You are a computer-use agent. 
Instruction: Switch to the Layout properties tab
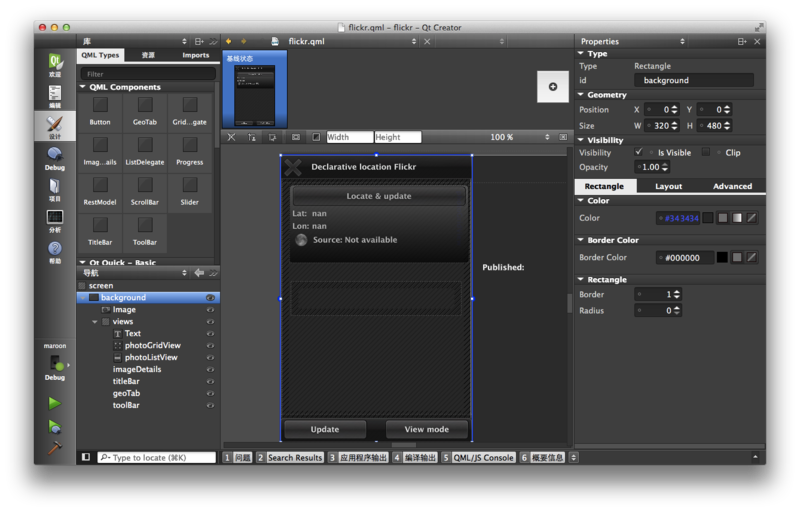tap(668, 186)
